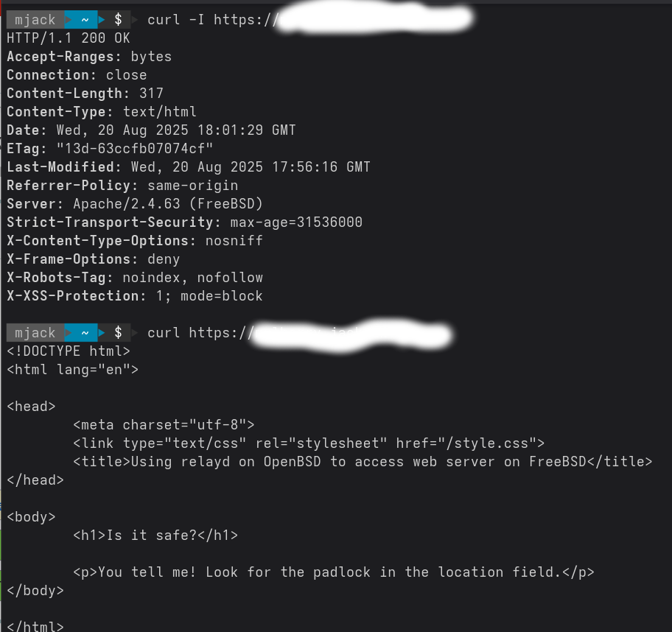Click the Server: Apache/2.4.63 (FreeBSD) line
Screen dimensions: 672x632
(x=135, y=204)
